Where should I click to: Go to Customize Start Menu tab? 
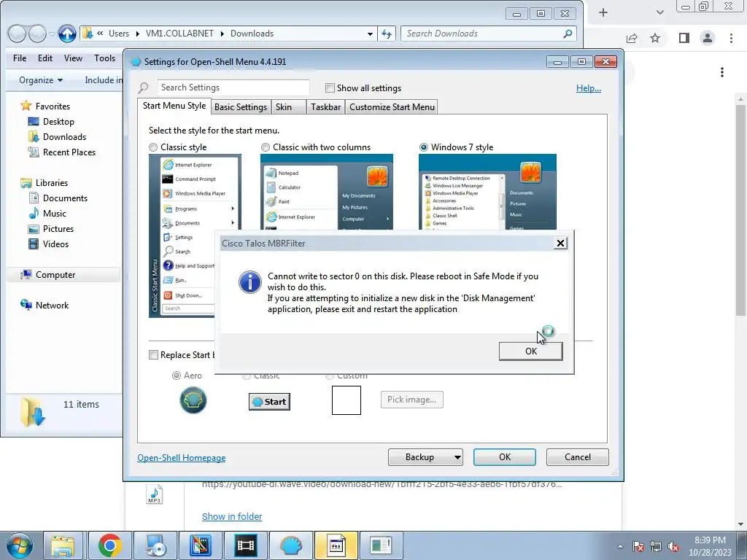392,106
